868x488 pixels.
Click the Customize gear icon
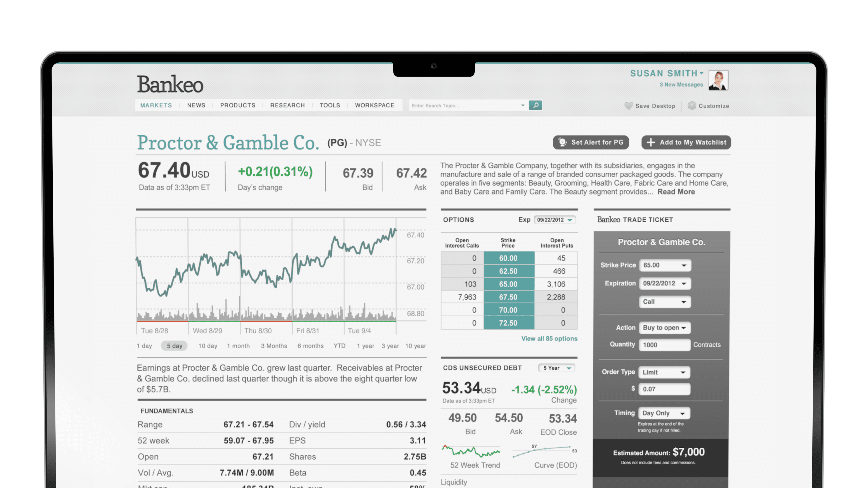(x=692, y=106)
